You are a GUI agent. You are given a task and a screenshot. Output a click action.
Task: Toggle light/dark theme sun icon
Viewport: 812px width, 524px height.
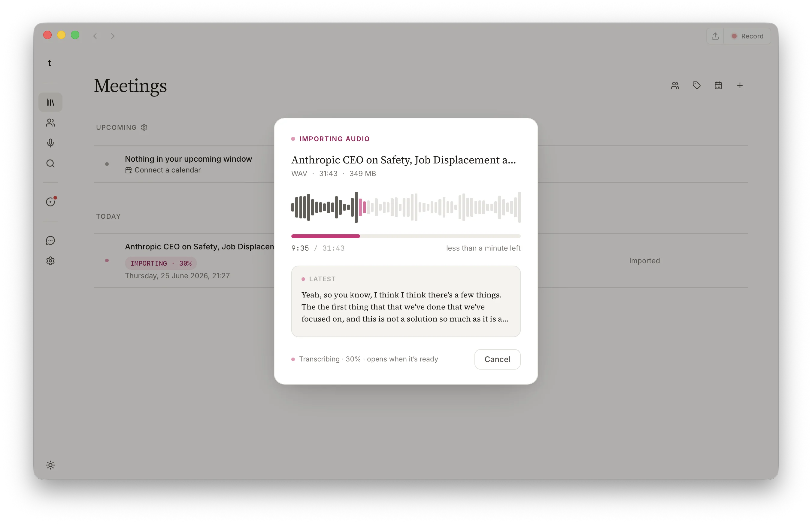50,465
